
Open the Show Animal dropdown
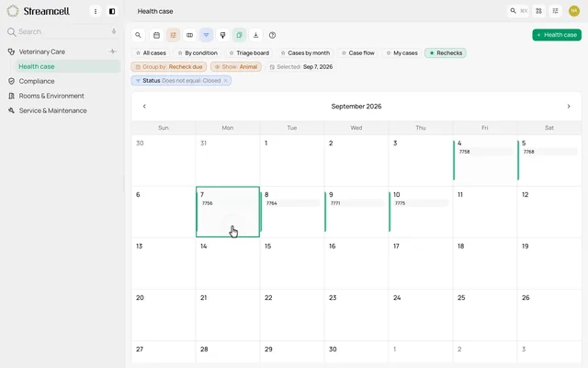point(236,67)
